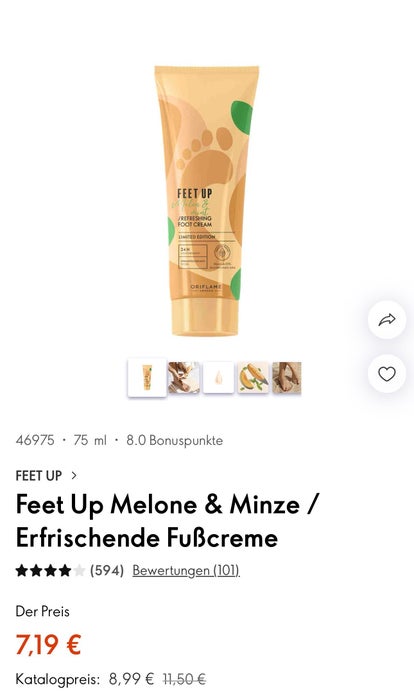Click the chevron next to FEET UP
Image resolution: width=414 pixels, height=694 pixels.
(x=74, y=475)
